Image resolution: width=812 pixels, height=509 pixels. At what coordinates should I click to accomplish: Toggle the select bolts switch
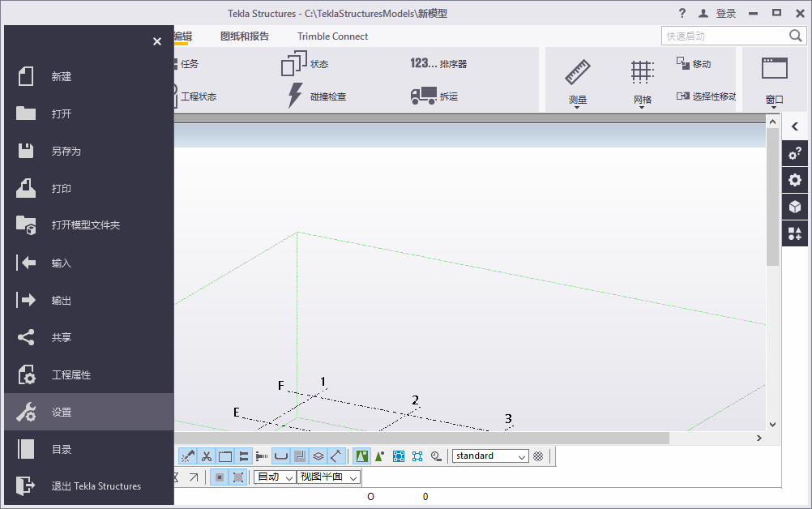[x=243, y=456]
